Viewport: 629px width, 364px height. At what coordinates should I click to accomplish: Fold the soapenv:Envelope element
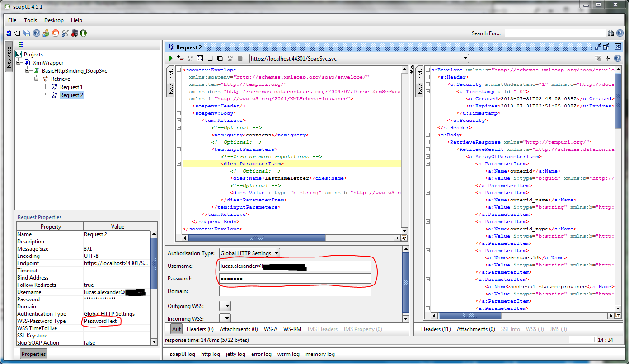179,70
